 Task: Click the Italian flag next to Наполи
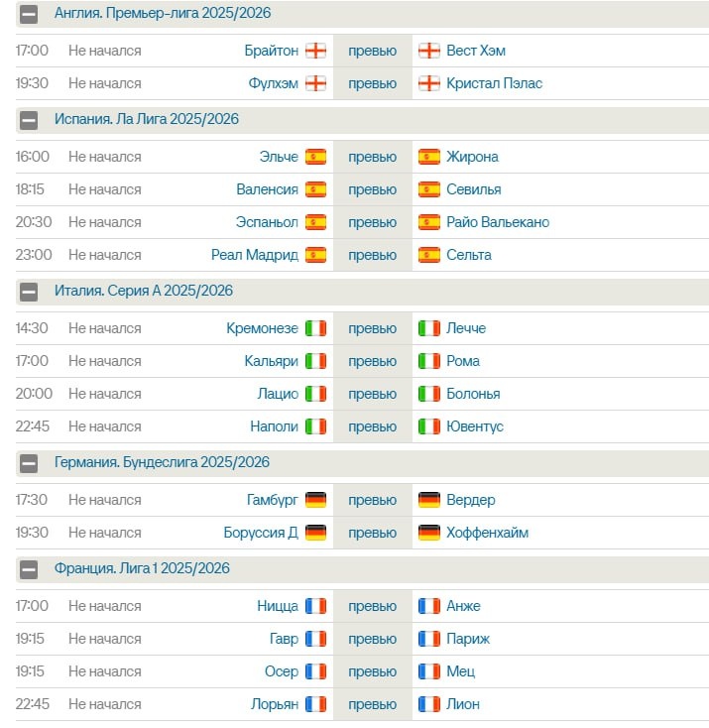point(315,426)
